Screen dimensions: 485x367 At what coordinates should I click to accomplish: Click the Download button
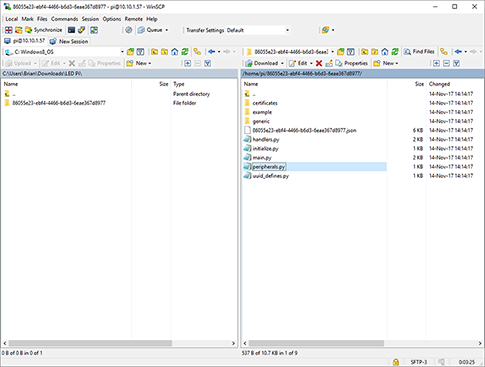[262, 63]
